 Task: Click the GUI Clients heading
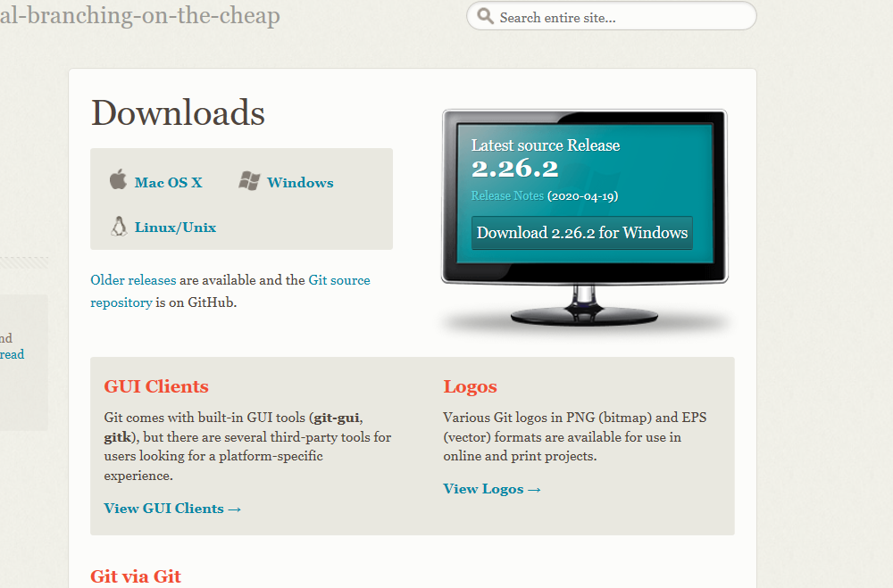point(156,386)
